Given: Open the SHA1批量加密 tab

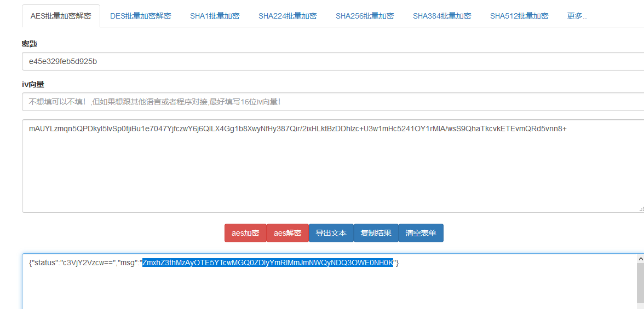Looking at the screenshot, I should pyautogui.click(x=215, y=16).
